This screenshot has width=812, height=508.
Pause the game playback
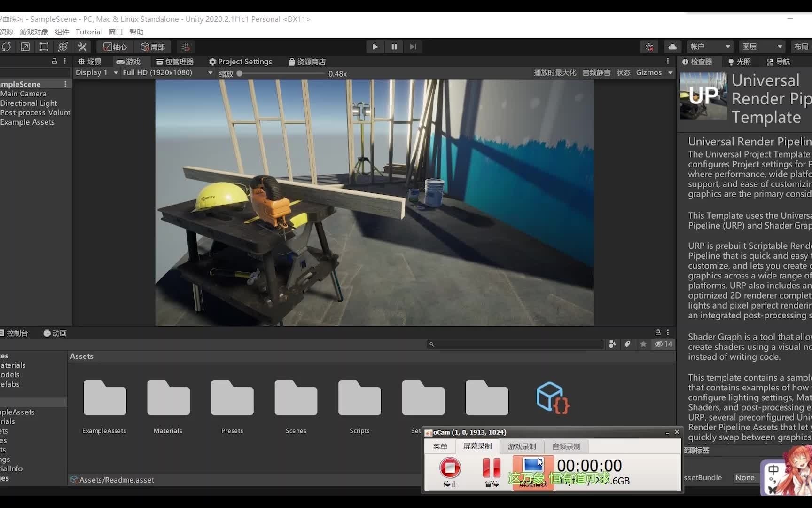tap(394, 47)
